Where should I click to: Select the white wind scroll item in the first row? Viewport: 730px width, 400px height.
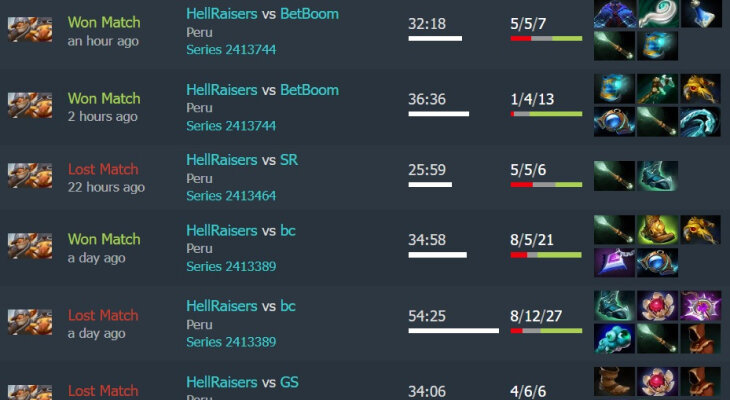(x=657, y=14)
